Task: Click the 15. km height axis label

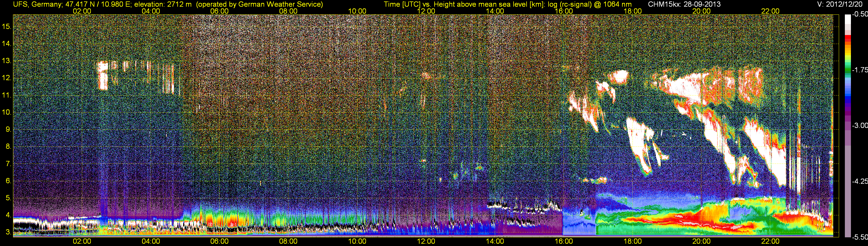Action: click(6, 26)
